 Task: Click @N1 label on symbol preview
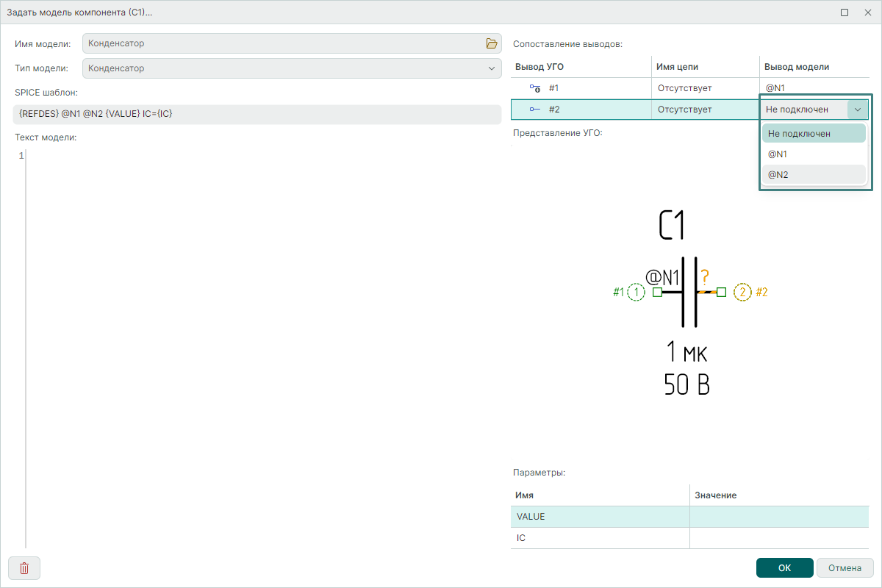pos(662,277)
